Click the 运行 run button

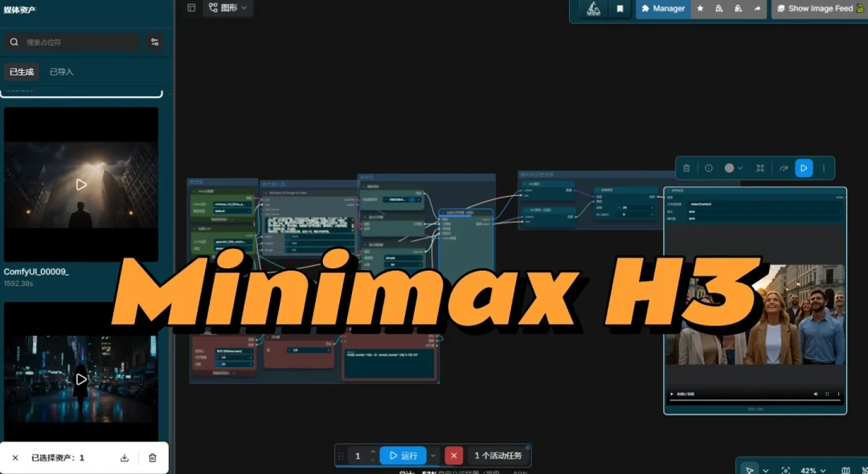point(403,456)
